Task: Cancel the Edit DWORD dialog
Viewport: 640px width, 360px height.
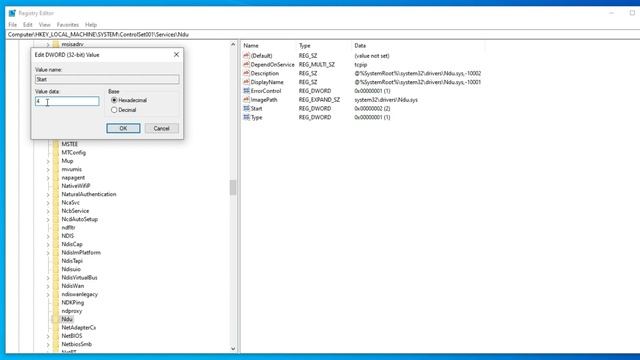Action: pos(162,128)
